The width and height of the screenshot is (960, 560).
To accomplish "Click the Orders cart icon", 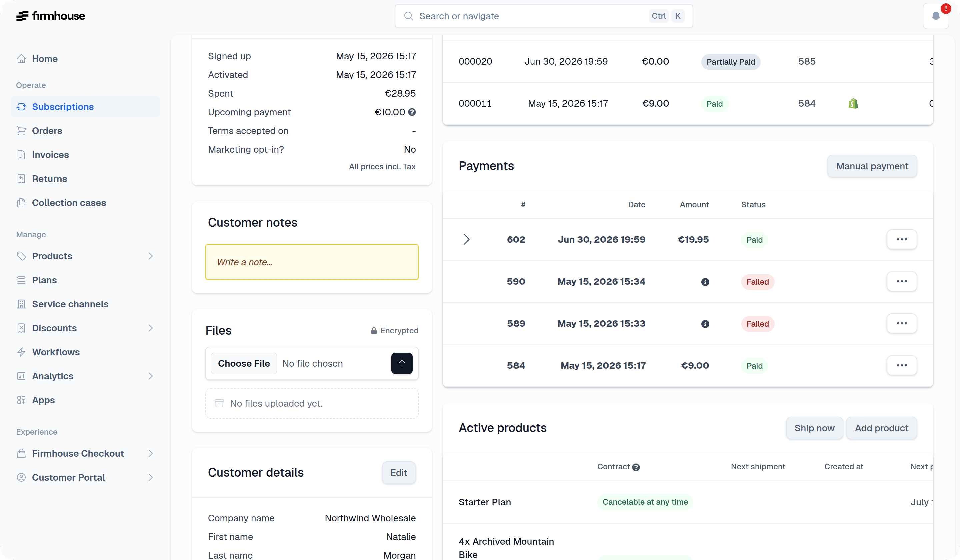I will (21, 131).
